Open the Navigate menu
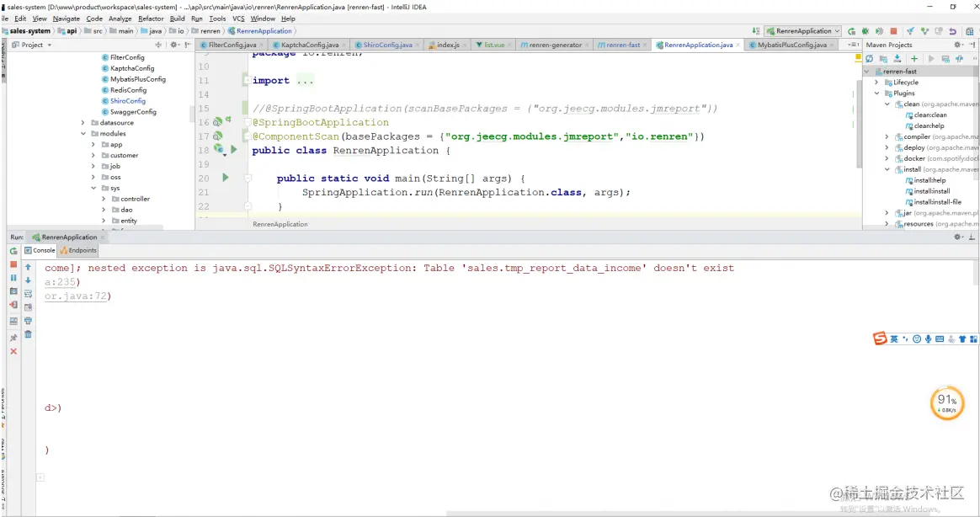 point(66,19)
